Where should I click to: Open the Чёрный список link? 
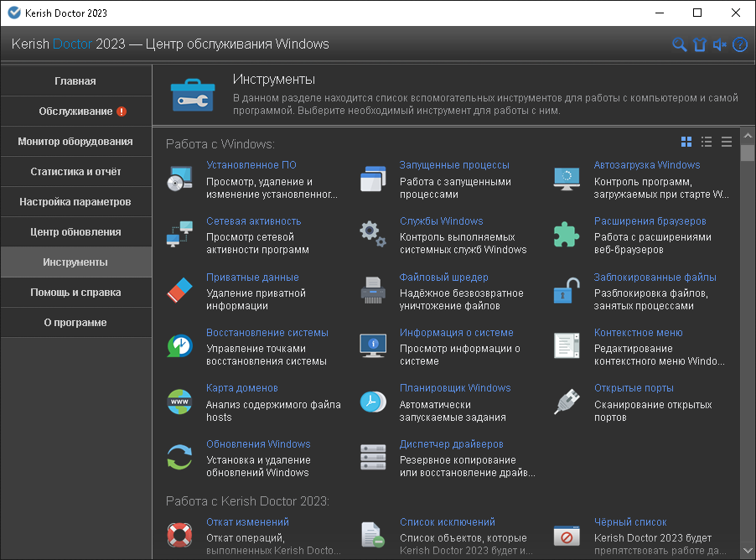[630, 522]
